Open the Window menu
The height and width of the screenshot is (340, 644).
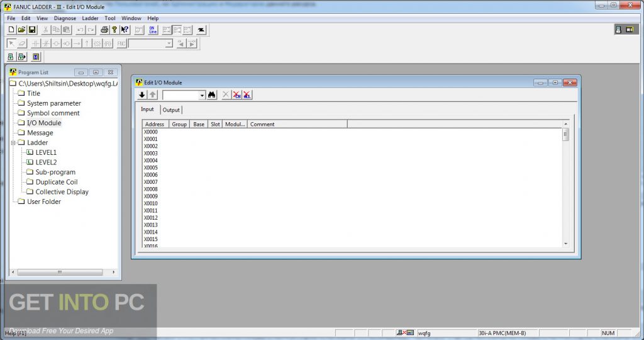(x=131, y=18)
